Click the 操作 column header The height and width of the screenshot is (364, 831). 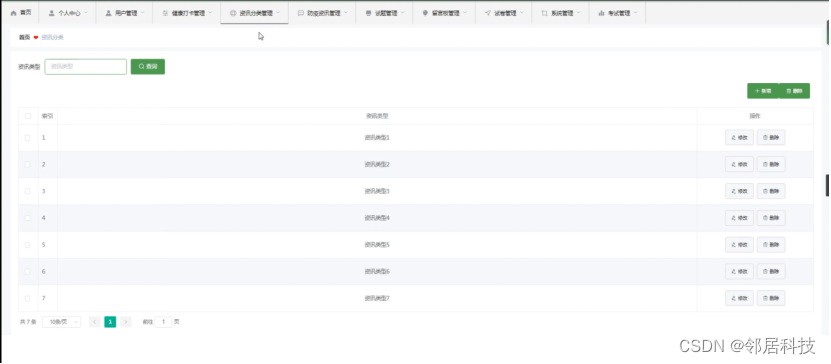click(755, 116)
